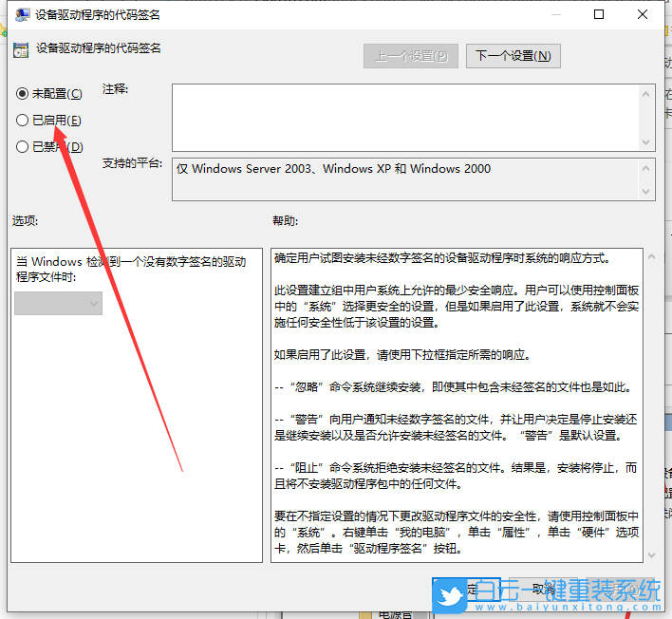Click the help paragraph about “忽略” option
This screenshot has height=619, width=672.
(454, 387)
